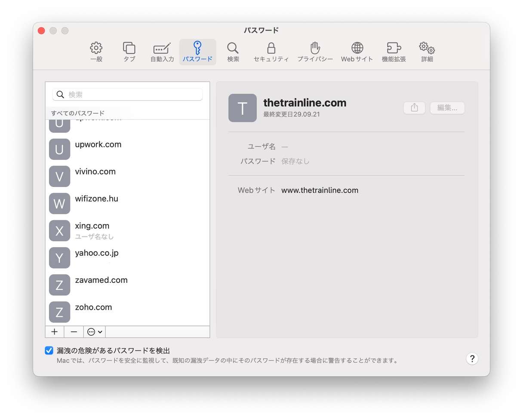
Task: Open the Webサイト globe icon tab
Action: coord(357,52)
